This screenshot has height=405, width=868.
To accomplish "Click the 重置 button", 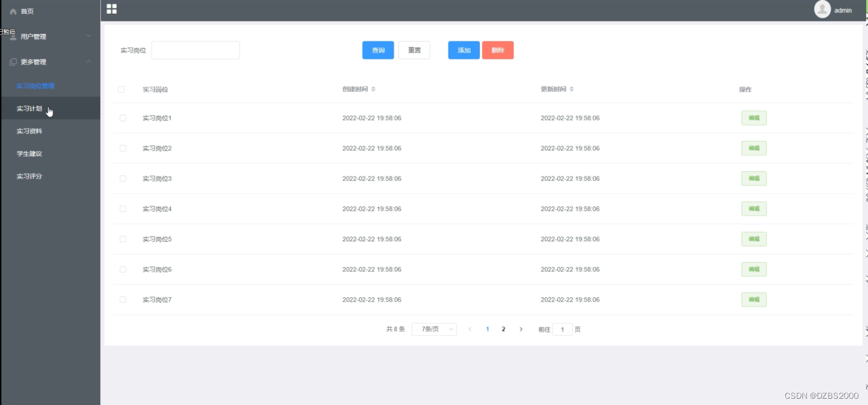I will pyautogui.click(x=415, y=50).
